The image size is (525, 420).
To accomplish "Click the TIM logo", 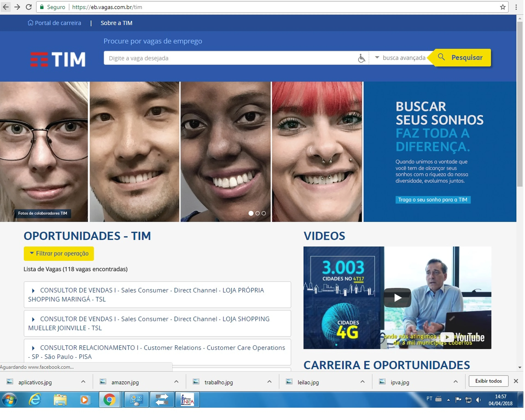I will 58,59.
